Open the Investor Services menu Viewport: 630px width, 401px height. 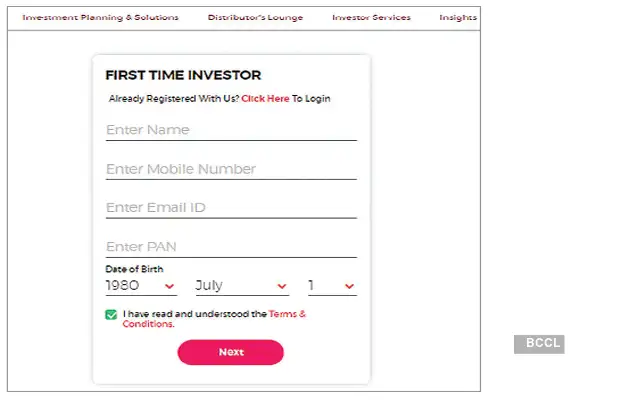pyautogui.click(x=371, y=17)
